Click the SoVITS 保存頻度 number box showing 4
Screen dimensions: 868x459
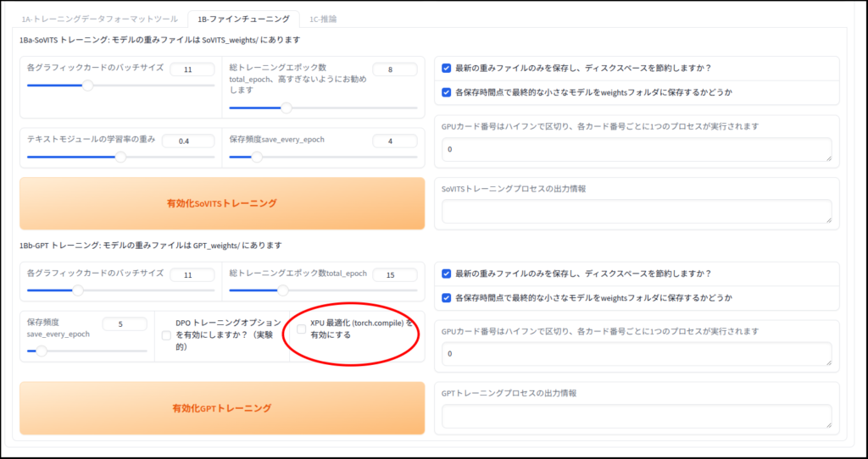click(x=395, y=141)
